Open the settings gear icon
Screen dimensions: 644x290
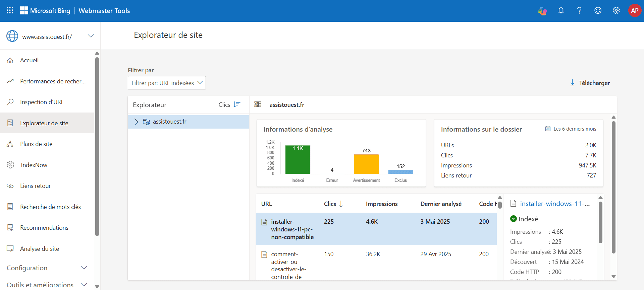(616, 11)
